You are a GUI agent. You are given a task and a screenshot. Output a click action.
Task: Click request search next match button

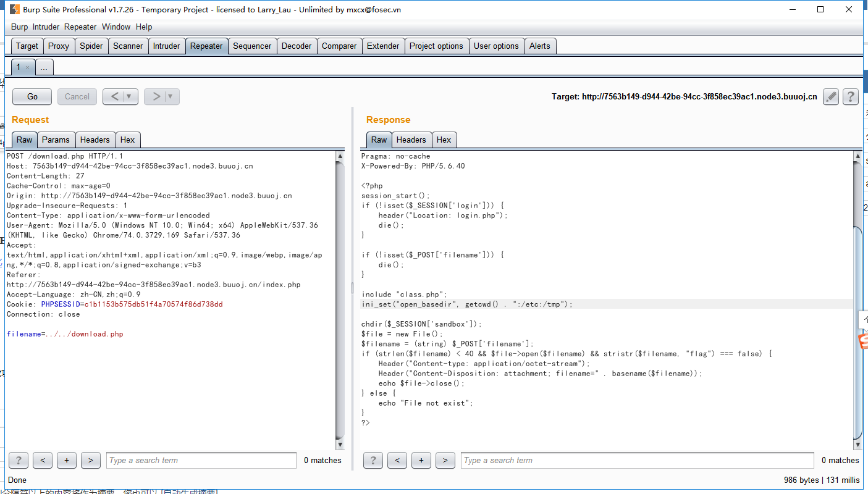coord(90,460)
